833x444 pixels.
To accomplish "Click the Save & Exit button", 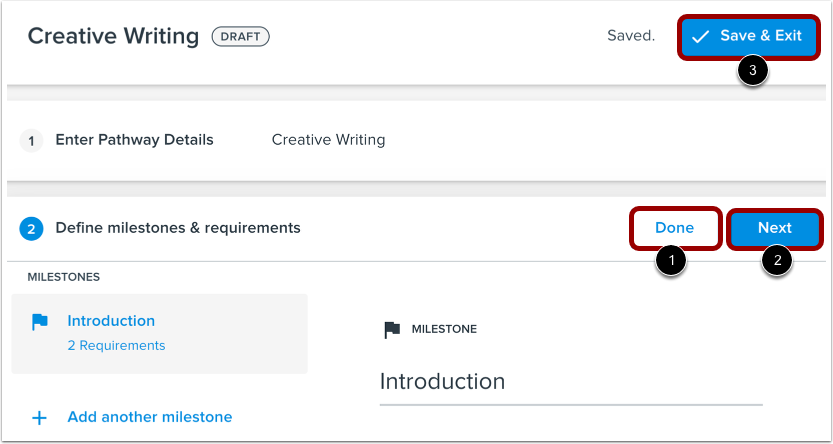I will pyautogui.click(x=749, y=36).
